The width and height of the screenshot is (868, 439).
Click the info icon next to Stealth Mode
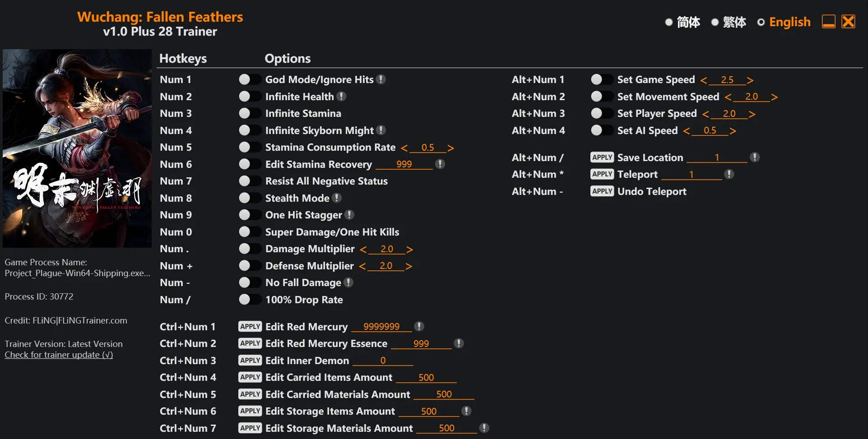(x=337, y=198)
